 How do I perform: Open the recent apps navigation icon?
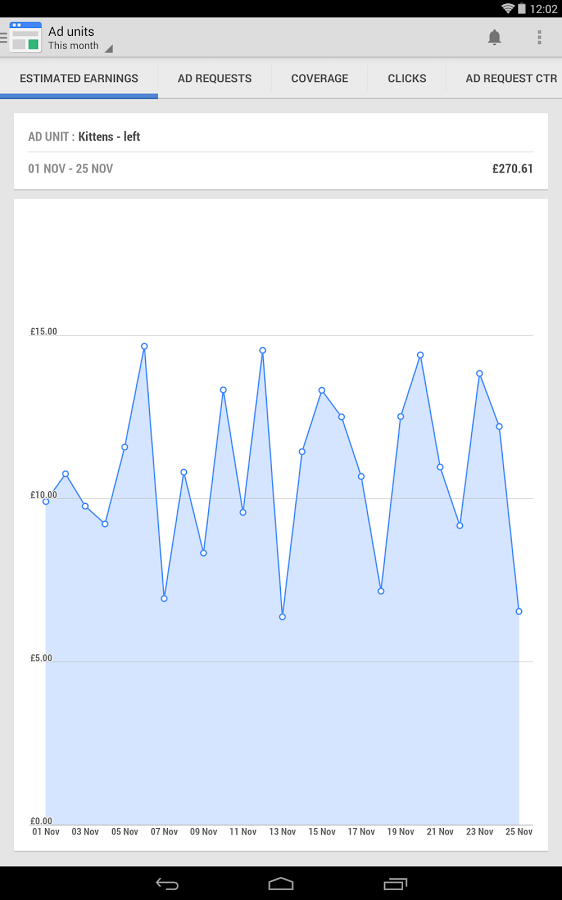(x=395, y=883)
